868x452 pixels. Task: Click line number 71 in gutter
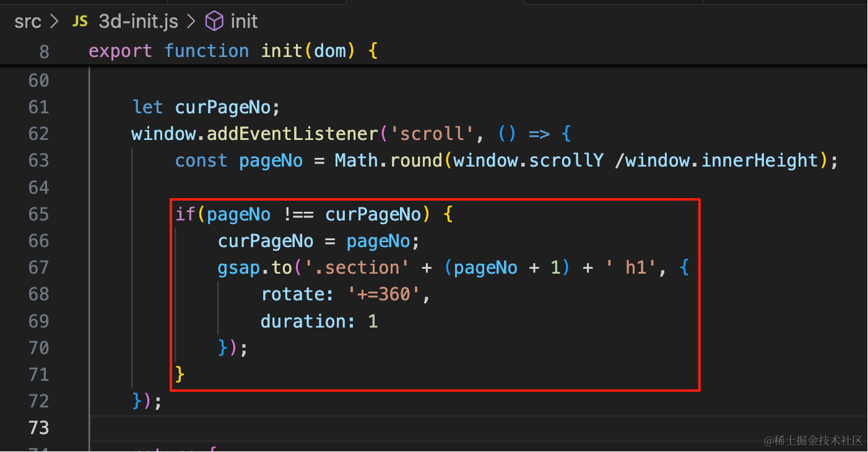pyautogui.click(x=39, y=375)
